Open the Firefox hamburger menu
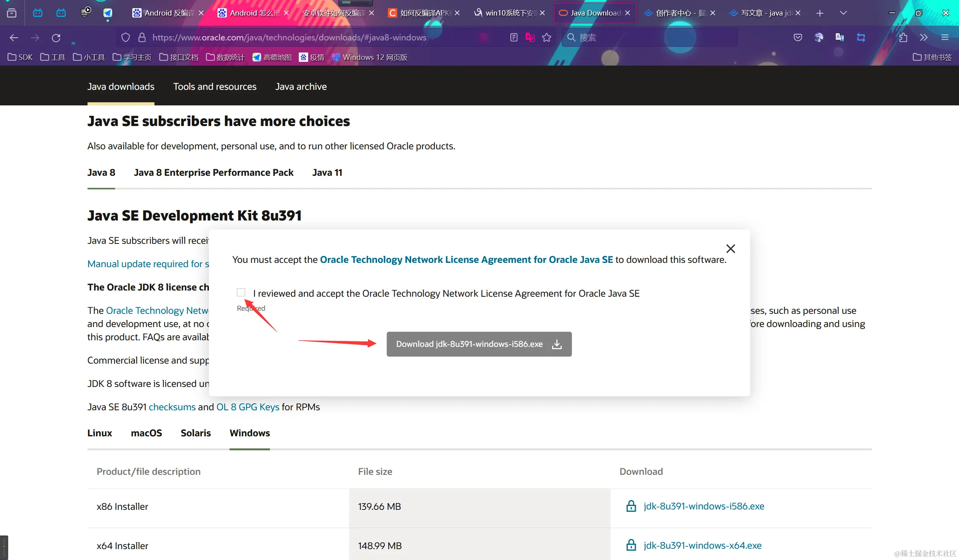The image size is (959, 560). point(945,38)
